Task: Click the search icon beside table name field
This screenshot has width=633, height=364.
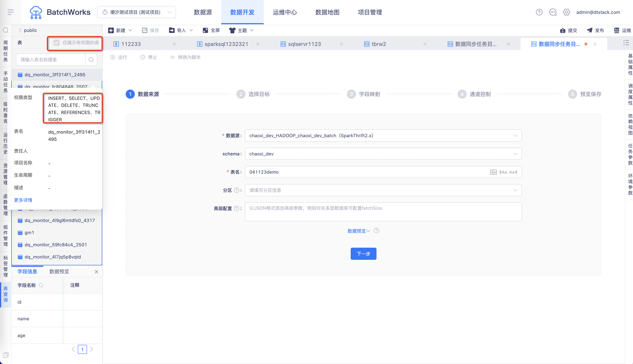Action: (x=91, y=60)
